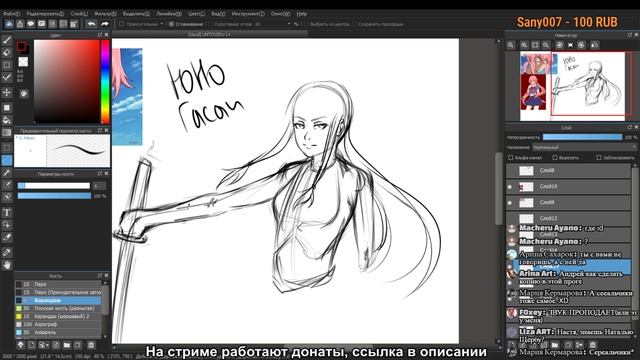This screenshot has width=640, height=360.
Task: Open color wheel palette icon in Color panel
Action: pyautogui.click(x=24, y=94)
